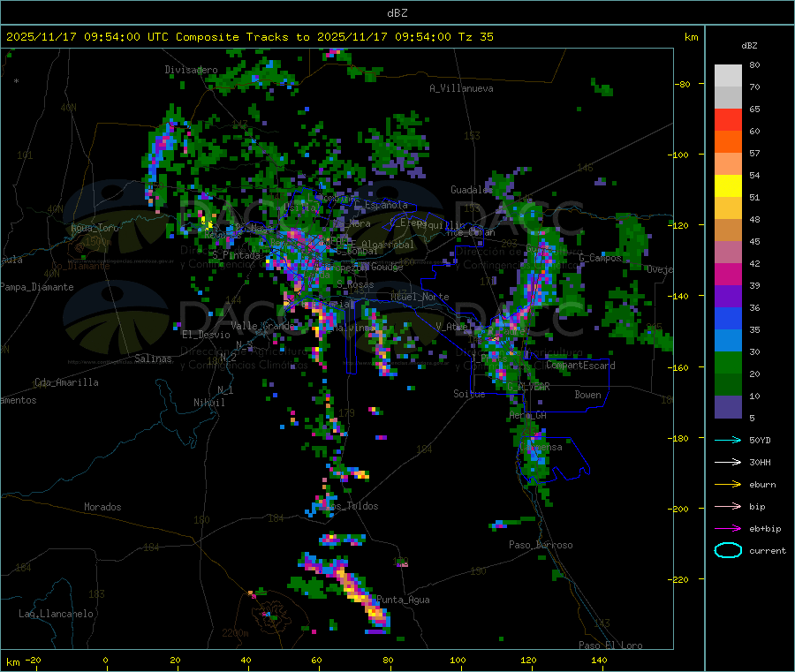Click the -160 km y-axis tick
795x672 pixels.
click(679, 367)
